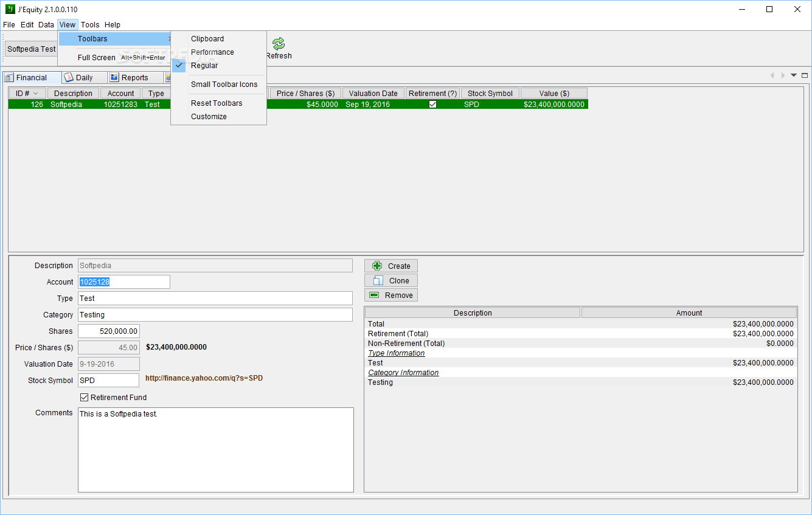Image resolution: width=812 pixels, height=515 pixels.
Task: Choose Reset Toolbars in the submenu
Action: coord(218,103)
